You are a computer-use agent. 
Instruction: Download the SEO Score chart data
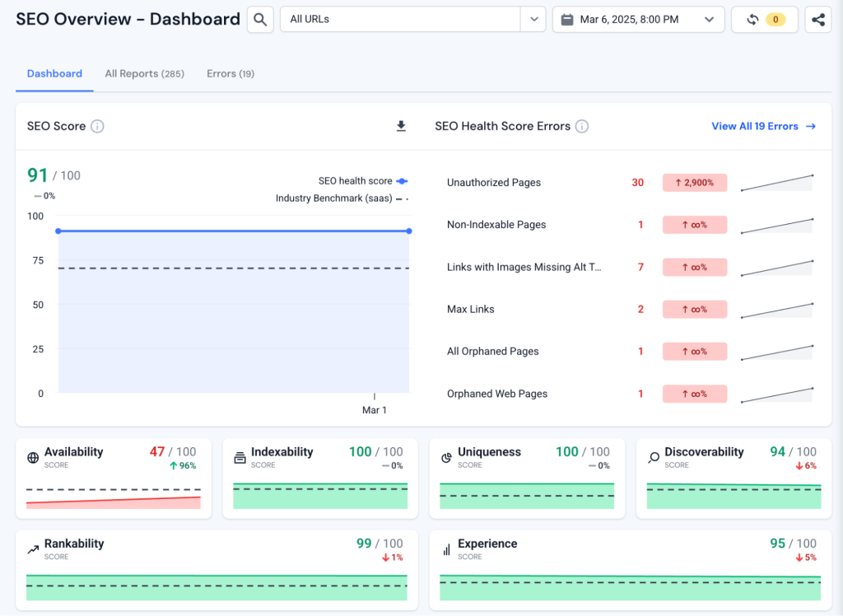pyautogui.click(x=401, y=126)
